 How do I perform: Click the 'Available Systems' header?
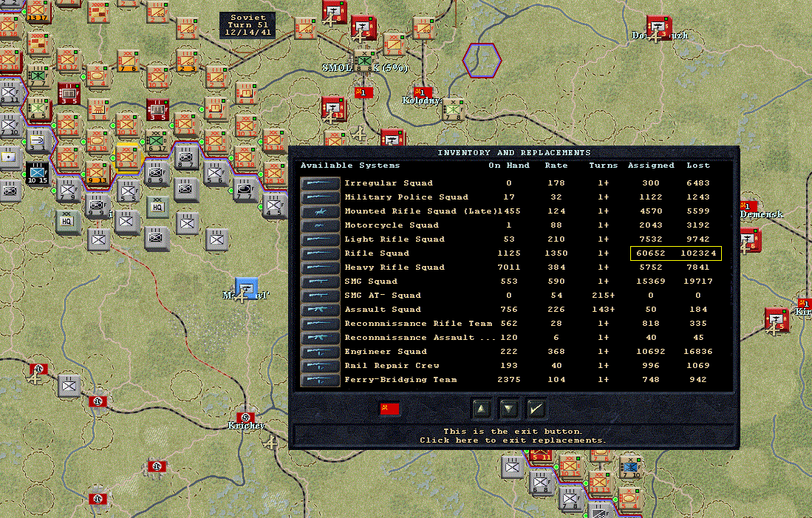pos(350,166)
